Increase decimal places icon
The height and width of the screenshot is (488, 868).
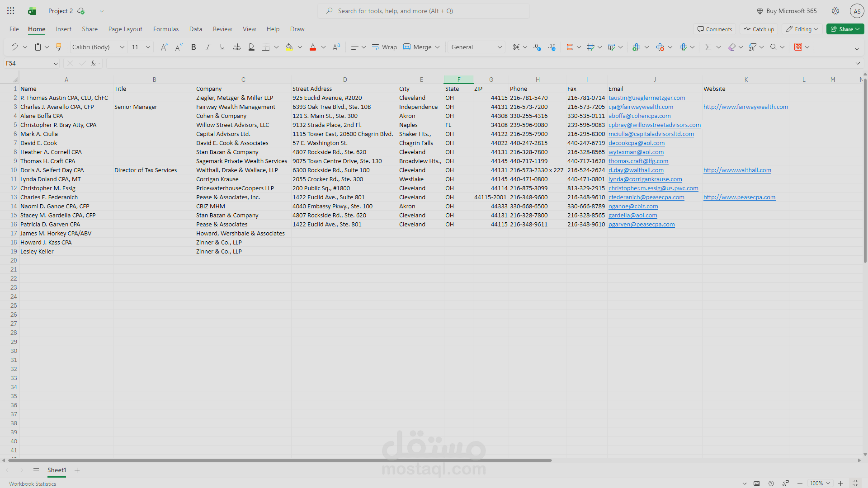pos(537,47)
